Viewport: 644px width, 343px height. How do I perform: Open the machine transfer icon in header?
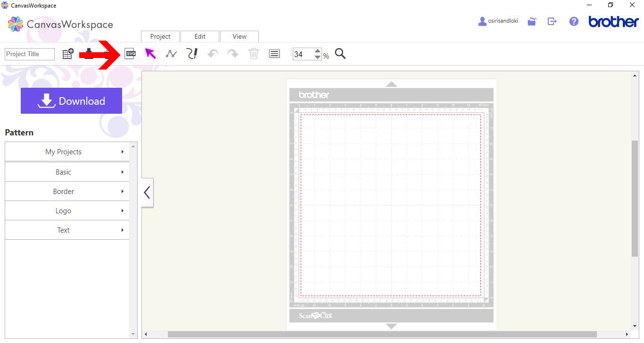[532, 21]
